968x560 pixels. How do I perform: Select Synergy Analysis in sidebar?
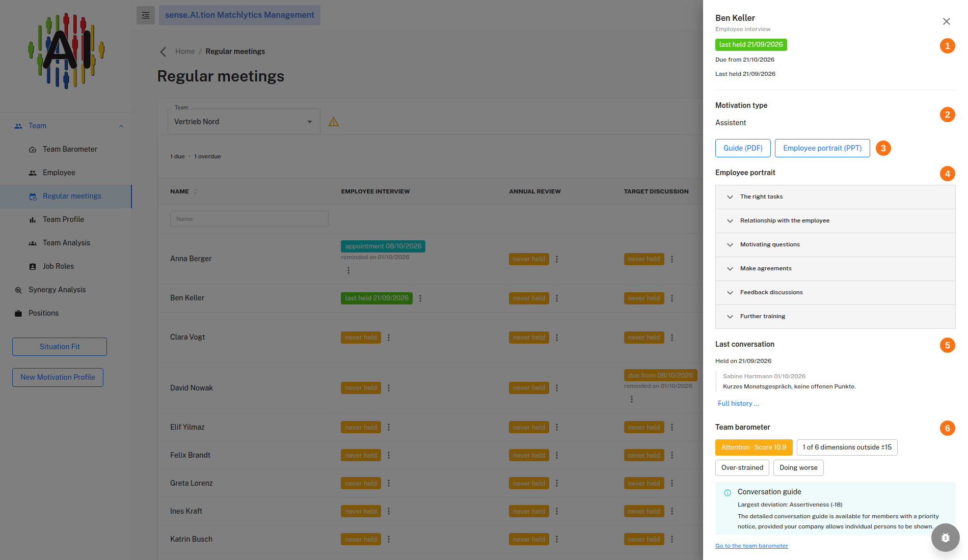coord(66,290)
